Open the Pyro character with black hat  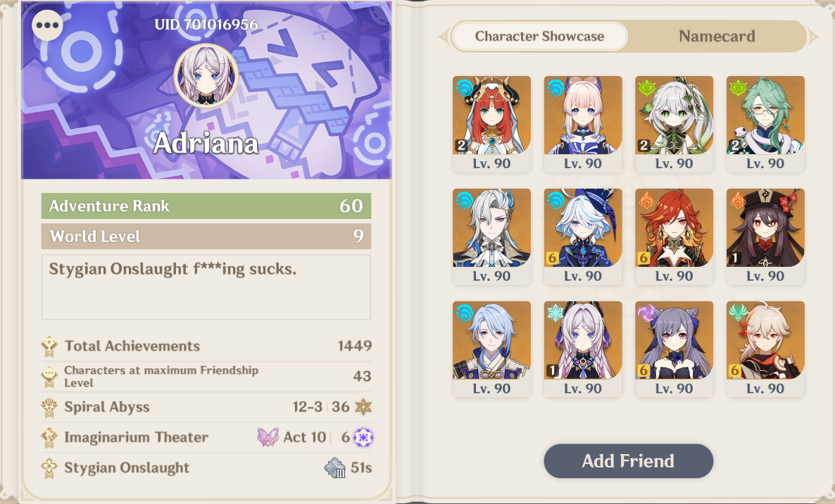click(765, 237)
